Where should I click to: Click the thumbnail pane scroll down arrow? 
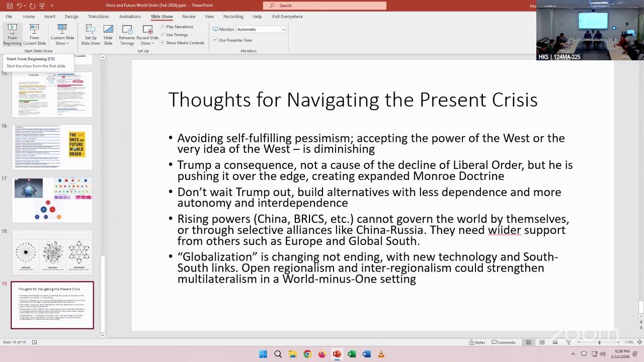tap(103, 335)
